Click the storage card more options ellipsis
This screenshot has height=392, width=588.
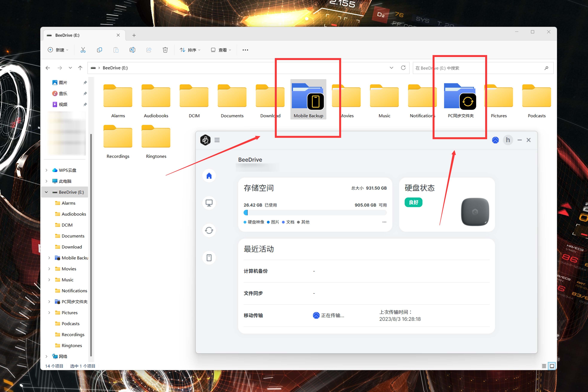tap(384, 222)
